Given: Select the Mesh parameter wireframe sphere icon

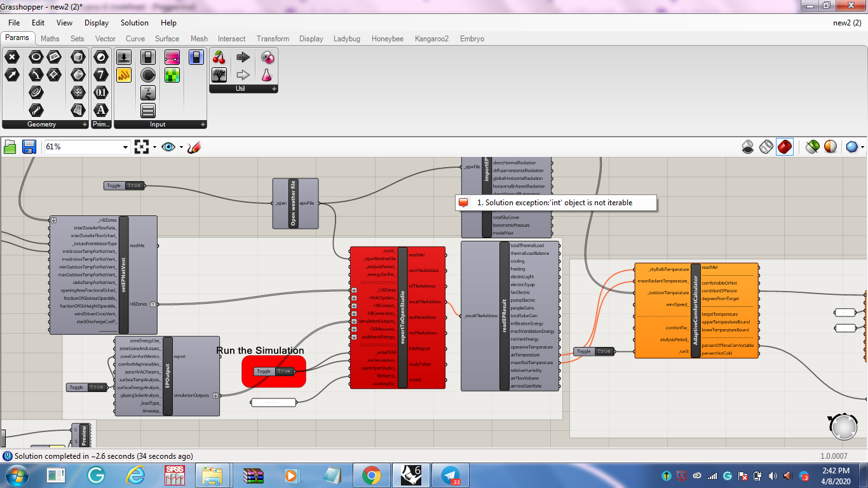Looking at the screenshot, I should click(78, 93).
